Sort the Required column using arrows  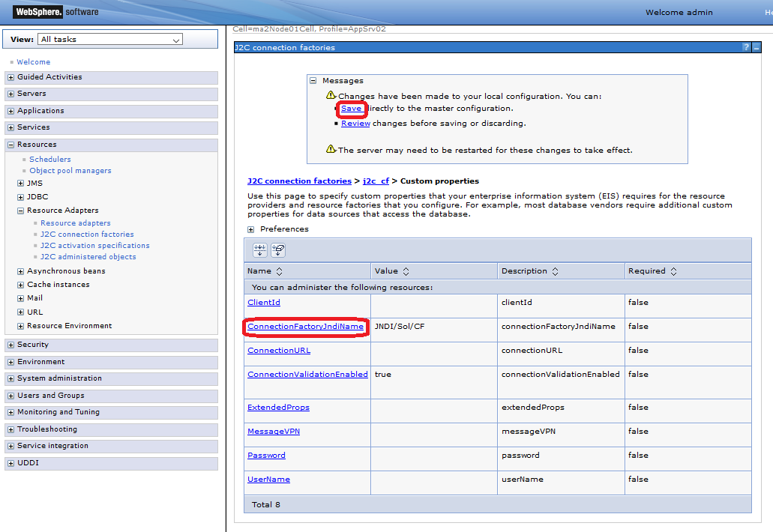click(673, 271)
